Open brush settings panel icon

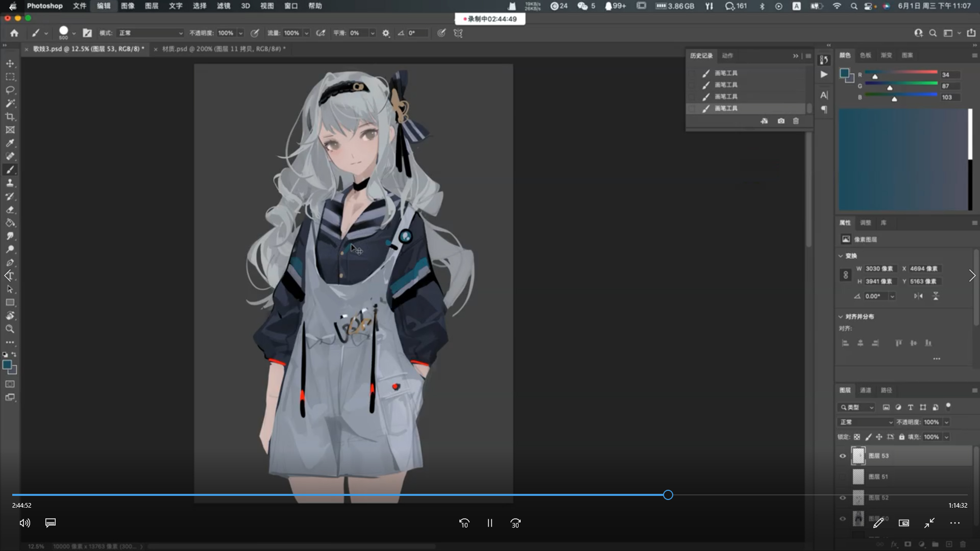[87, 33]
